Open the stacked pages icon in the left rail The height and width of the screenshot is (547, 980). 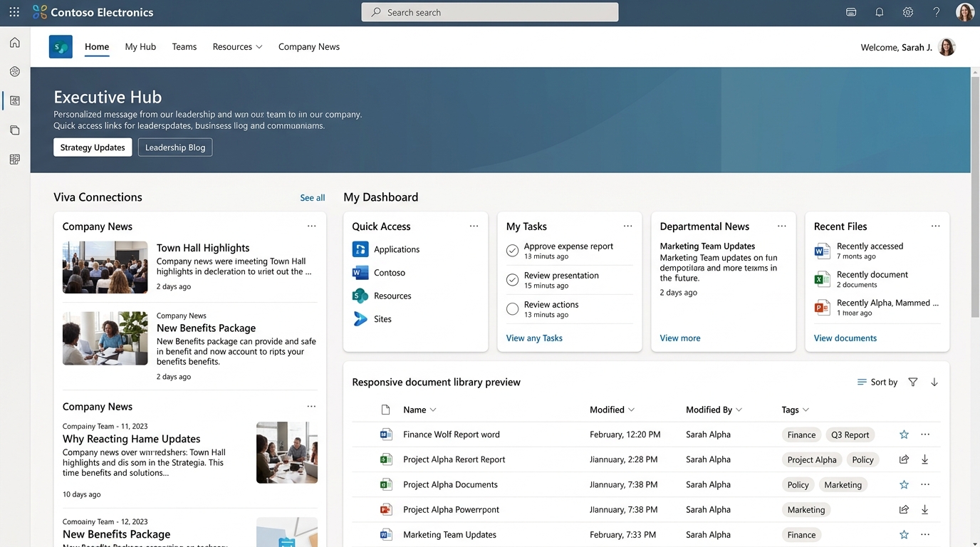(14, 130)
